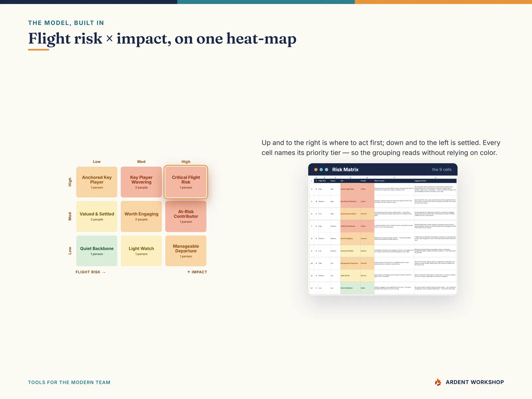The image size is (532, 399).
Task: Click the orange dot in Risk Matrix title bar
Action: click(x=316, y=170)
